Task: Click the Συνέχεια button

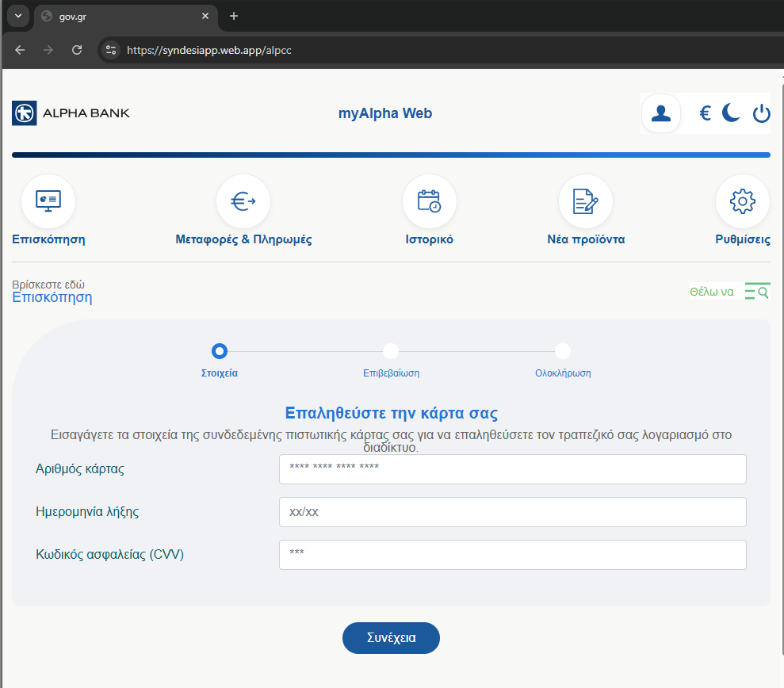Action: 391,638
